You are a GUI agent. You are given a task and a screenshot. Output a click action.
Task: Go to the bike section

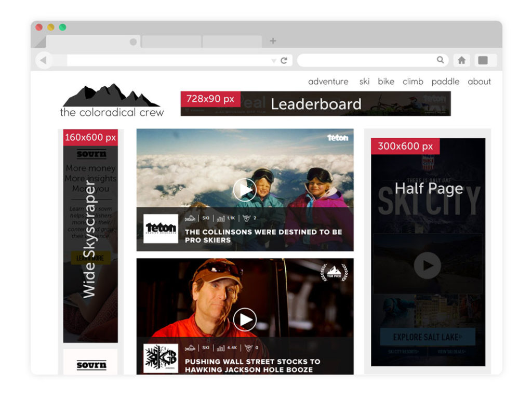point(386,82)
